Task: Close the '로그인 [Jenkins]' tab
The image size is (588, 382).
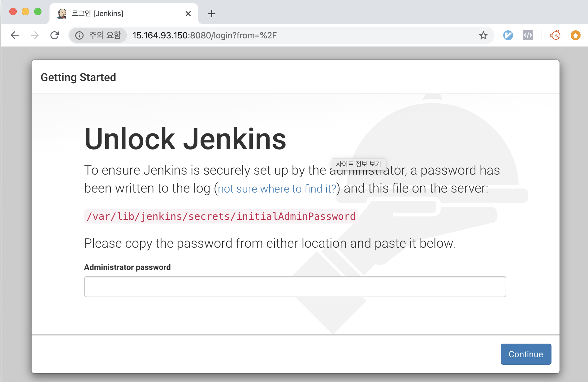Action: [188, 14]
